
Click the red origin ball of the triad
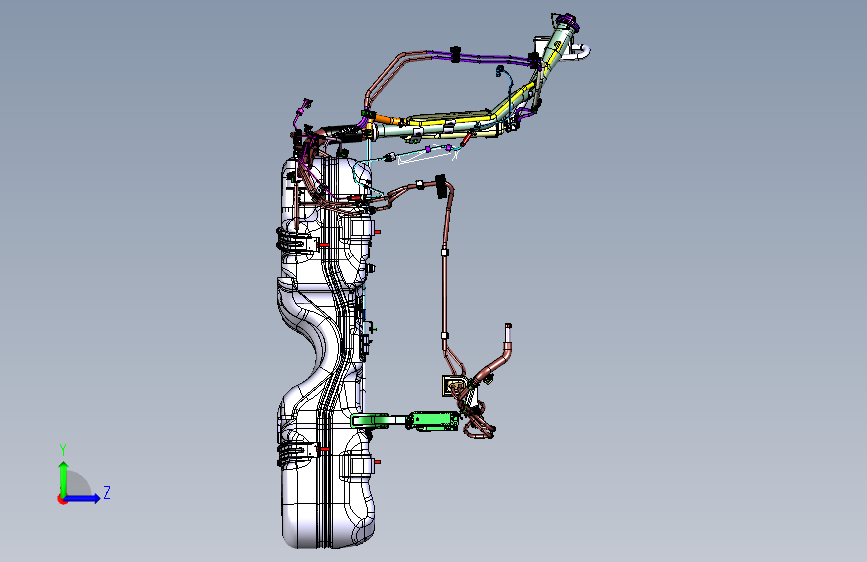click(x=61, y=499)
